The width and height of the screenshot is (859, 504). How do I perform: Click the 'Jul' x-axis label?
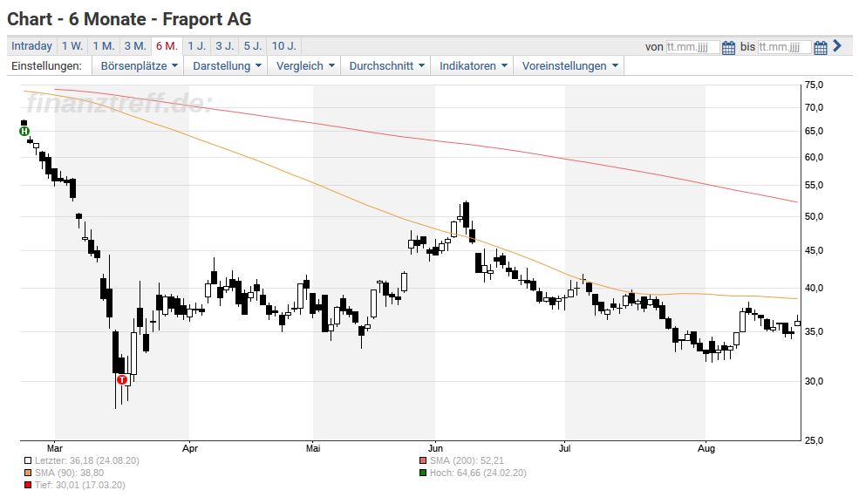pyautogui.click(x=564, y=448)
